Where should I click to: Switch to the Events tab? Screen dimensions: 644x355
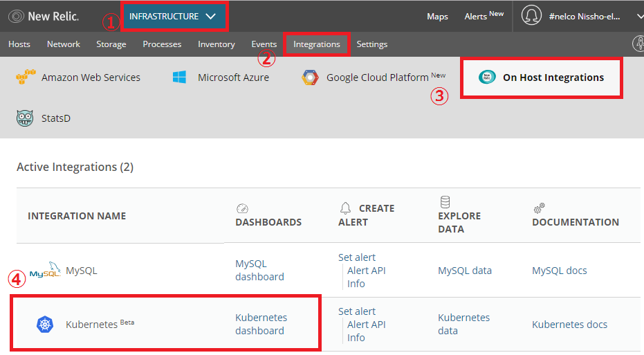(x=264, y=44)
